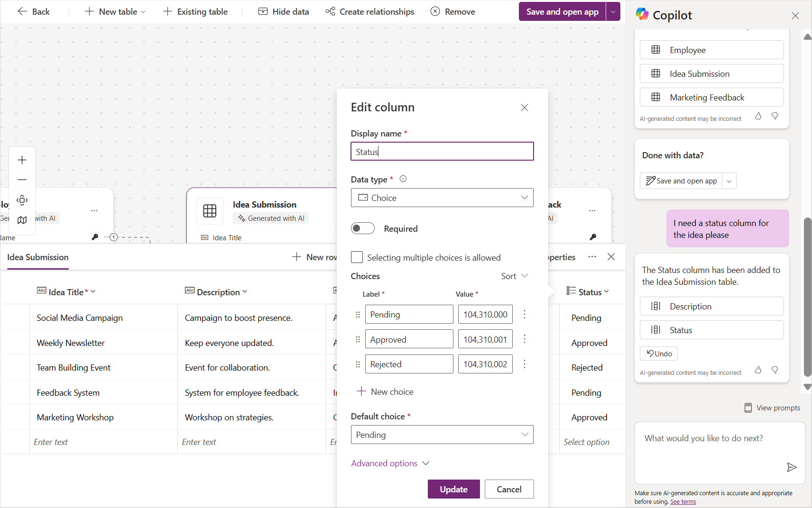Give thumbs up on Status column response
Screen dimensions: 812x508
click(758, 370)
